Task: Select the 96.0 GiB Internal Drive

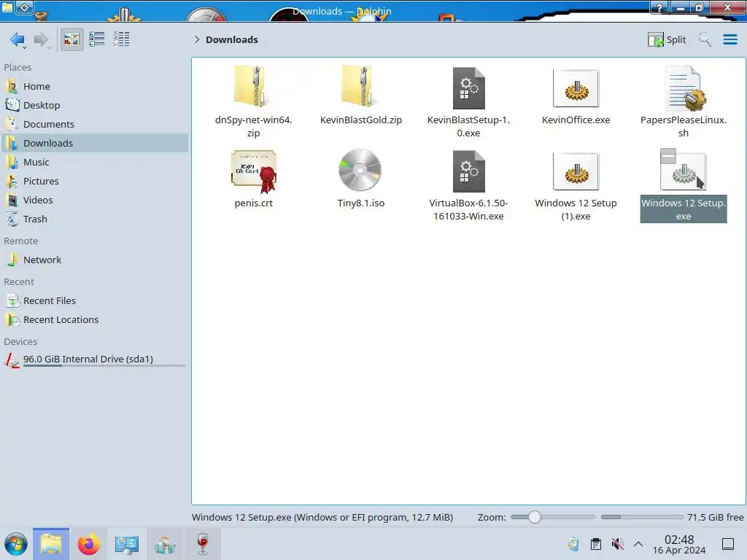Action: [x=94, y=359]
